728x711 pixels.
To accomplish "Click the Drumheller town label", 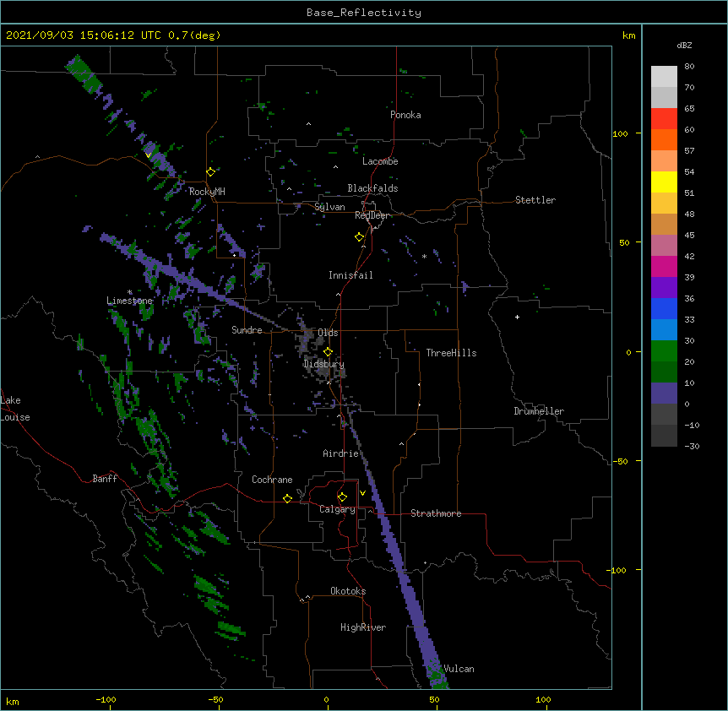I will [539, 411].
